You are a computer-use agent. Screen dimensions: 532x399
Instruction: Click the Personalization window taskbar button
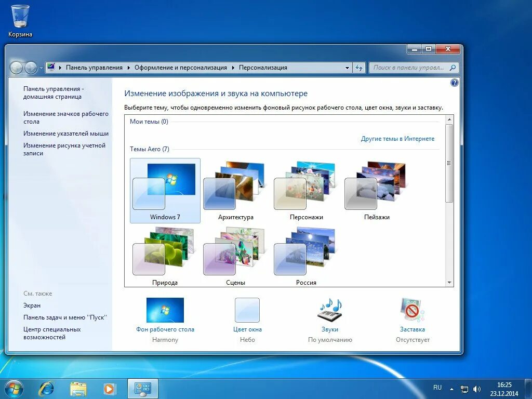[142, 389]
